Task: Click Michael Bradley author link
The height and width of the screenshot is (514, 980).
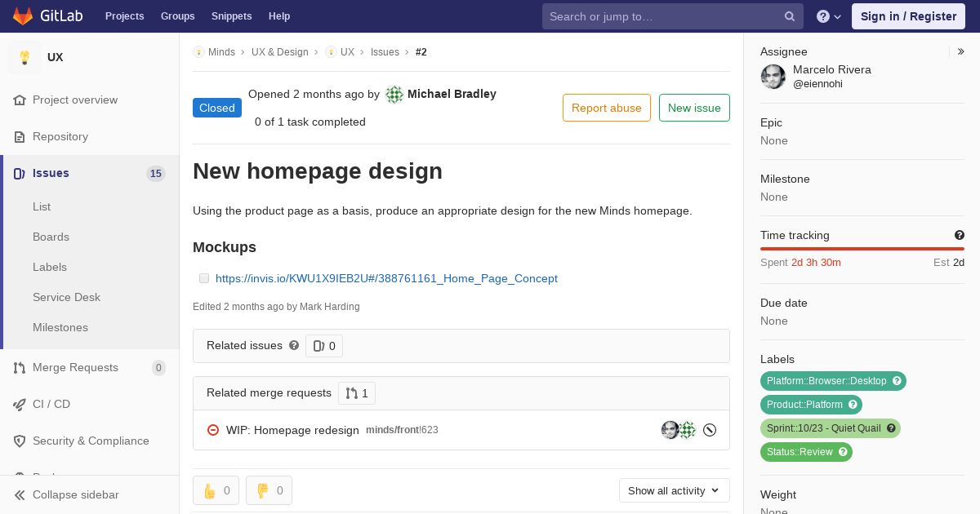Action: click(x=452, y=94)
